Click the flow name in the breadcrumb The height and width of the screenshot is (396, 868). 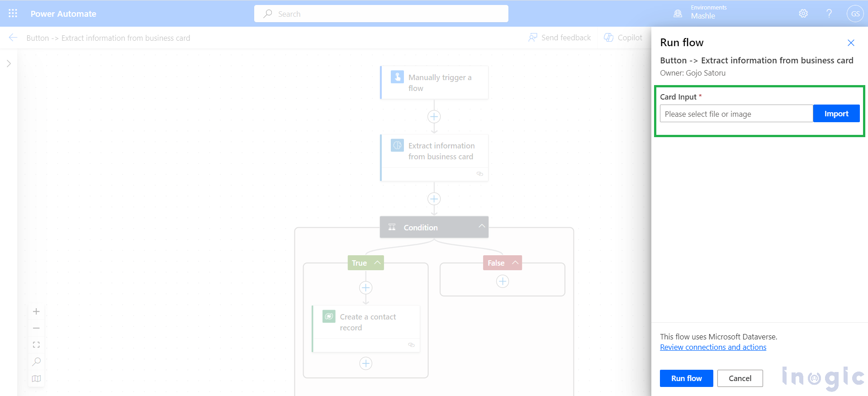(108, 38)
